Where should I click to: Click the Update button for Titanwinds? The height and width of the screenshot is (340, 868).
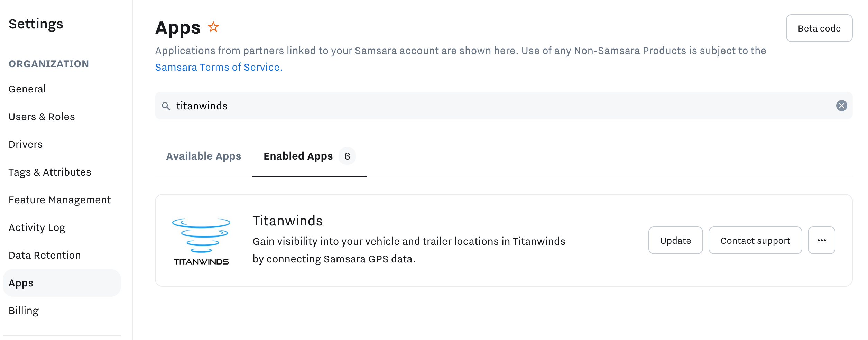(x=675, y=240)
